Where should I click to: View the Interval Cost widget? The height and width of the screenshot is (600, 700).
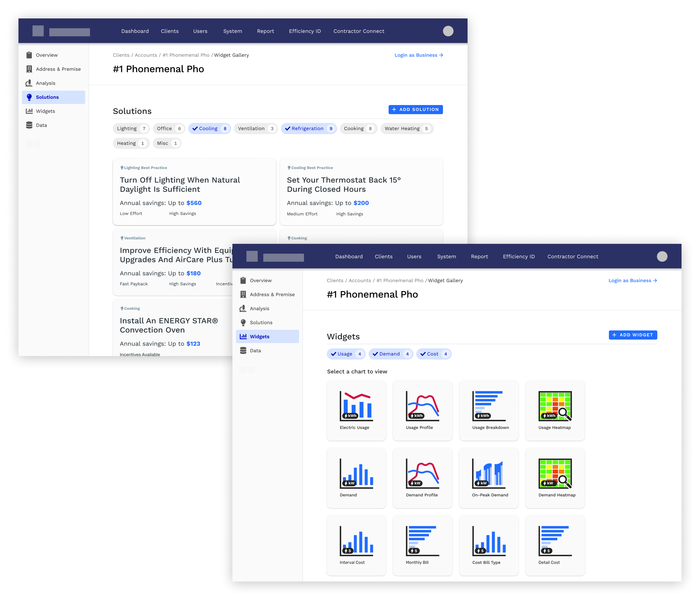click(x=356, y=545)
